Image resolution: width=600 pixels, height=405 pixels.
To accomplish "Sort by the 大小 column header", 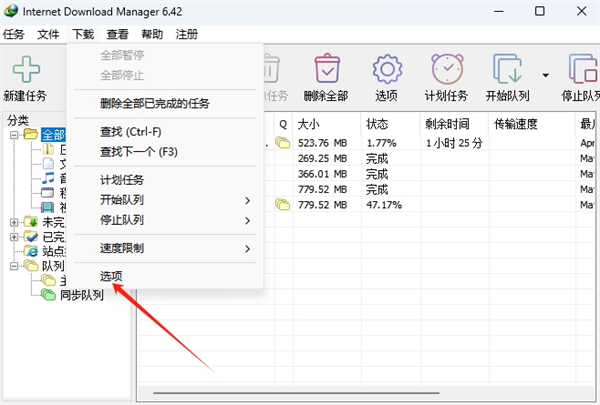I will coord(326,124).
